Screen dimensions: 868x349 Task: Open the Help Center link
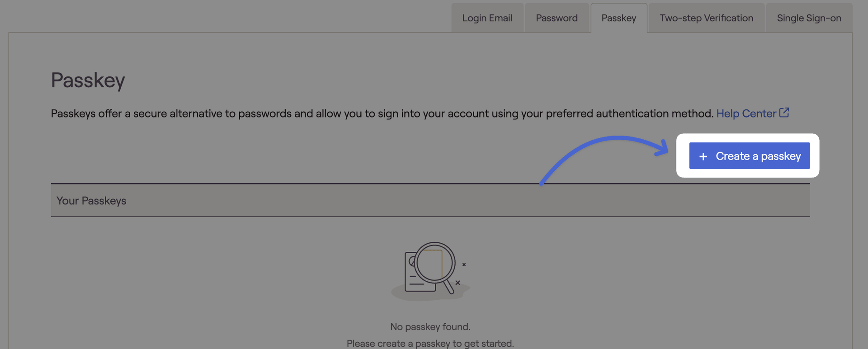pos(746,113)
